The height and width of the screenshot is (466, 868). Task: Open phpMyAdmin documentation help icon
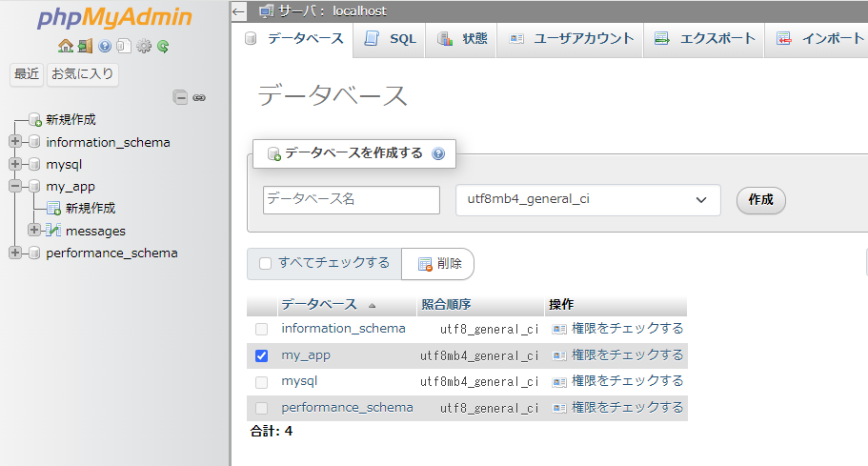[105, 46]
